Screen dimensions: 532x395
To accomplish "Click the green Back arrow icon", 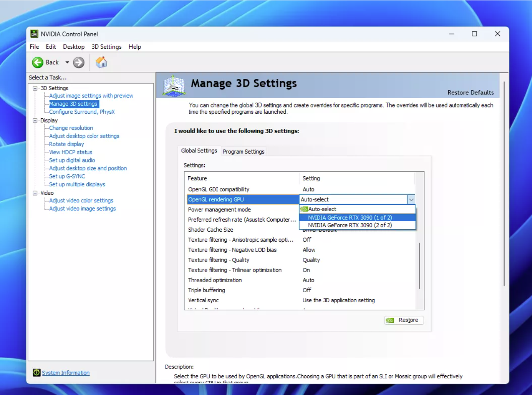I will click(x=38, y=63).
